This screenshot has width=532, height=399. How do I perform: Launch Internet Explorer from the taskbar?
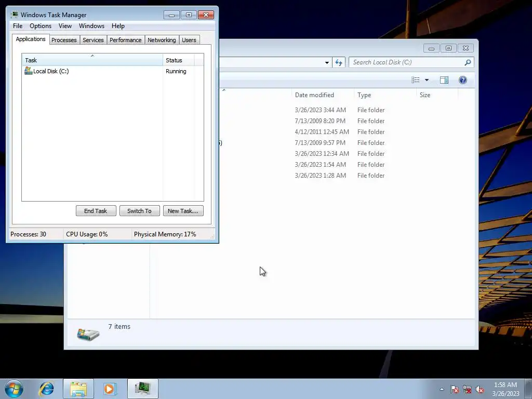pos(46,389)
